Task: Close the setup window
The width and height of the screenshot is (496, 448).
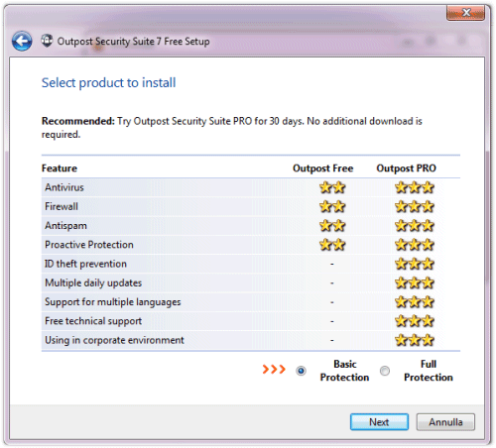Action: click(465, 13)
